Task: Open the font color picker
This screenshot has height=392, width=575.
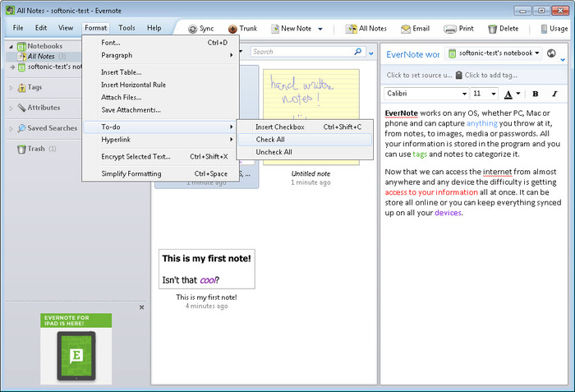Action: (x=508, y=94)
